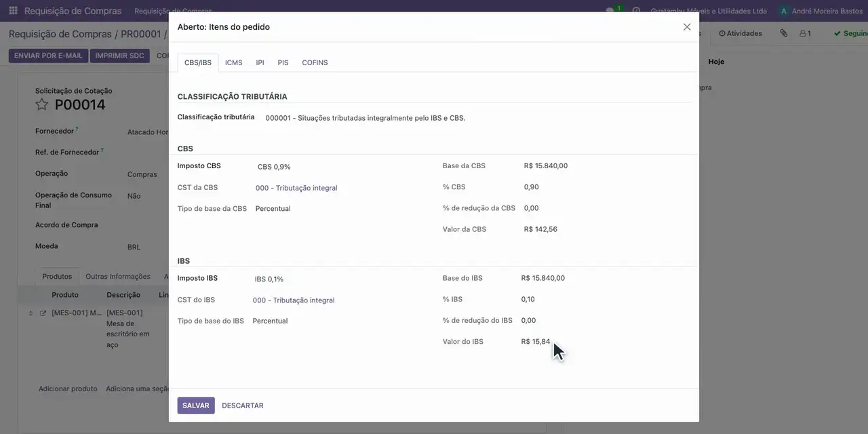This screenshot has width=868, height=434.
Task: Click the Requisição de Compras breadcrumb link
Action: (60, 34)
